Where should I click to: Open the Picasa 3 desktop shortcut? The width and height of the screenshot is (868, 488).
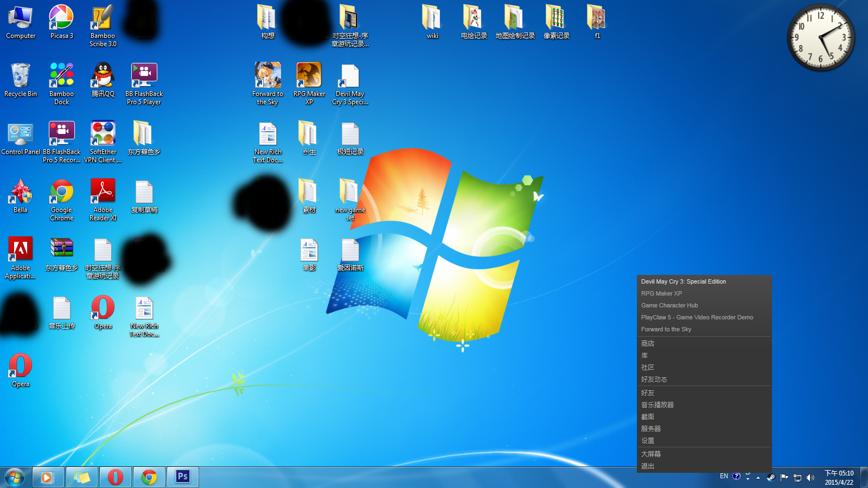click(x=61, y=22)
